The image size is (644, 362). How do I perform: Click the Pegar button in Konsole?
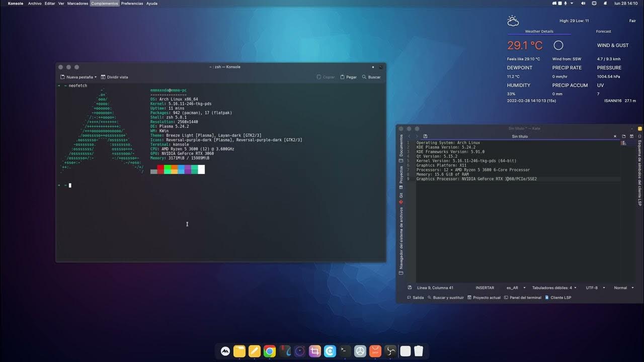348,77
